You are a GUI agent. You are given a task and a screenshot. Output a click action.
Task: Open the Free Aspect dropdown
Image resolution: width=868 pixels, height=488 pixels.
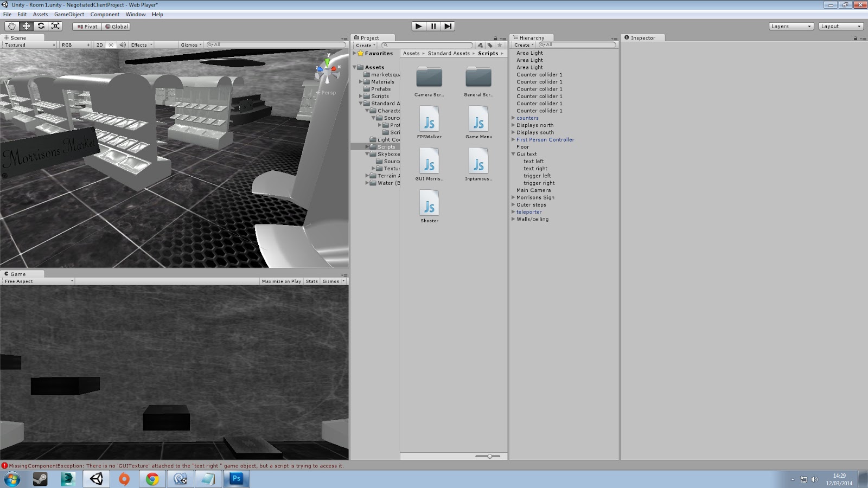point(39,281)
